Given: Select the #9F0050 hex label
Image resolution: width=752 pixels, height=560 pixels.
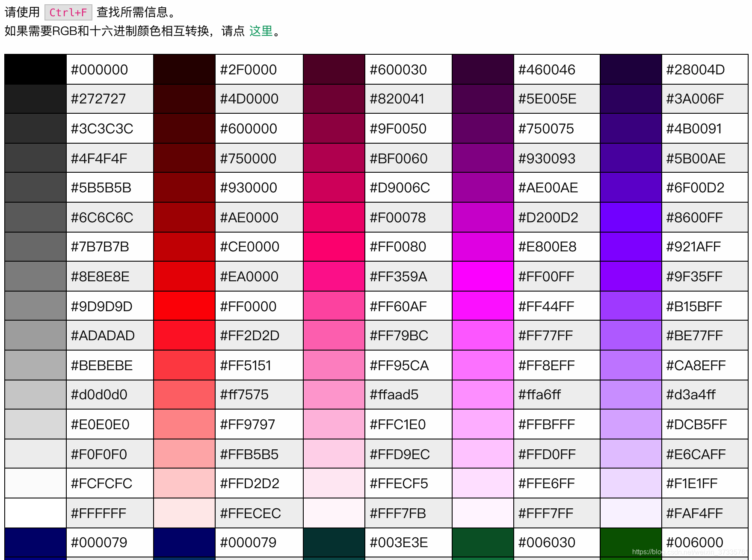Looking at the screenshot, I should coord(398,129).
